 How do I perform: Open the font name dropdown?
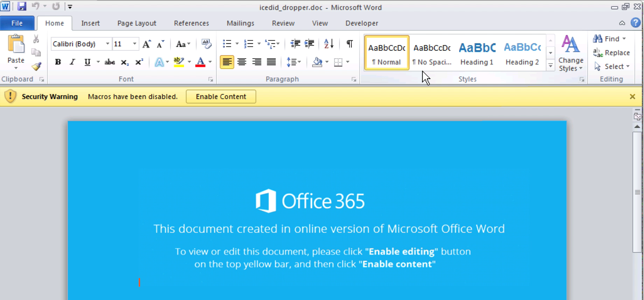107,44
